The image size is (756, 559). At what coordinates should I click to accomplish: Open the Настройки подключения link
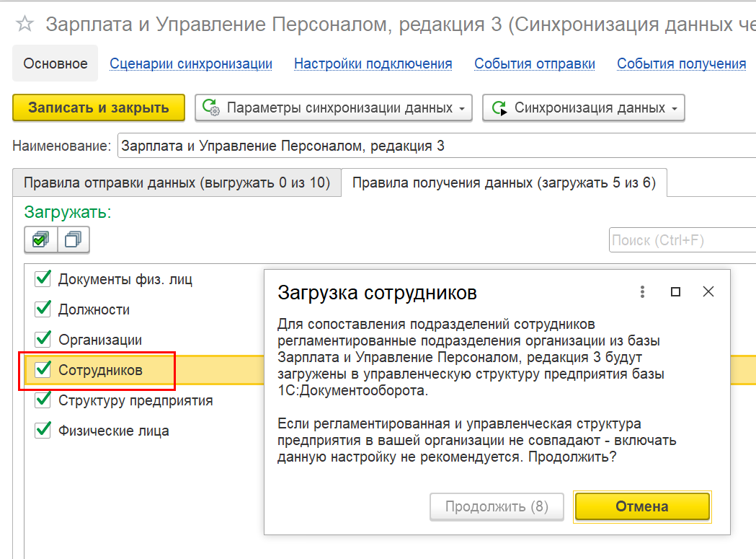373,63
